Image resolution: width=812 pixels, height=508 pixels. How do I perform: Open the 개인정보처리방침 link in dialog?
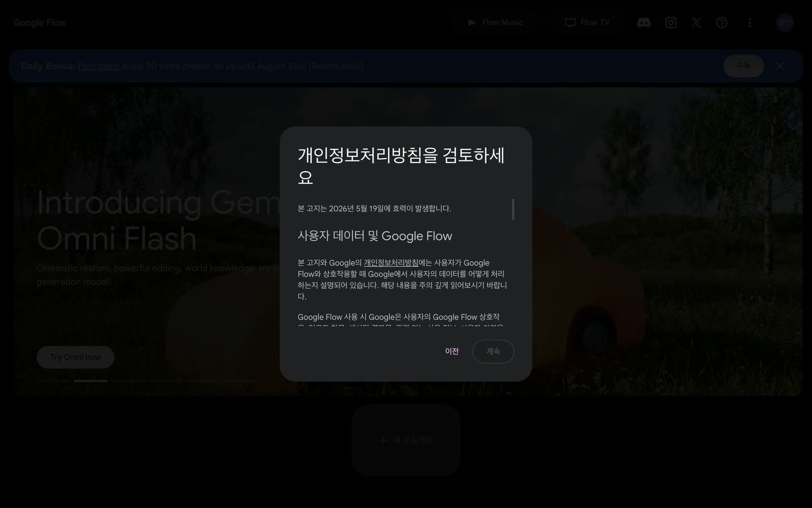(x=391, y=263)
